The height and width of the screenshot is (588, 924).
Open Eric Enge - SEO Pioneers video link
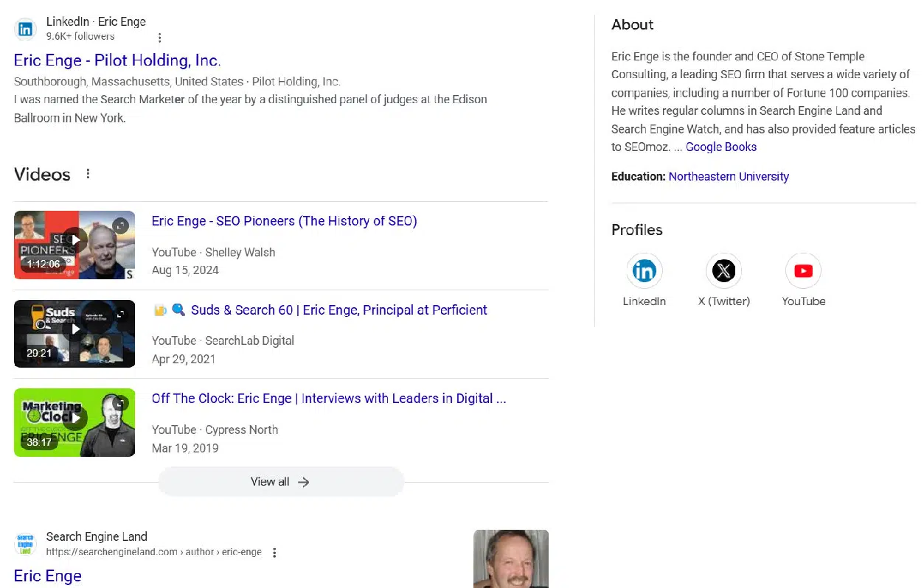[x=285, y=221]
